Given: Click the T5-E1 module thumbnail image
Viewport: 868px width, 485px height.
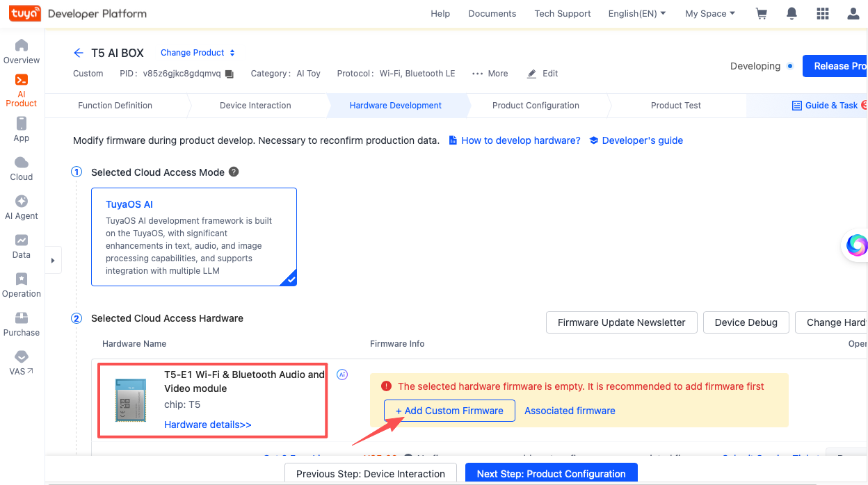Looking at the screenshot, I should pos(131,401).
